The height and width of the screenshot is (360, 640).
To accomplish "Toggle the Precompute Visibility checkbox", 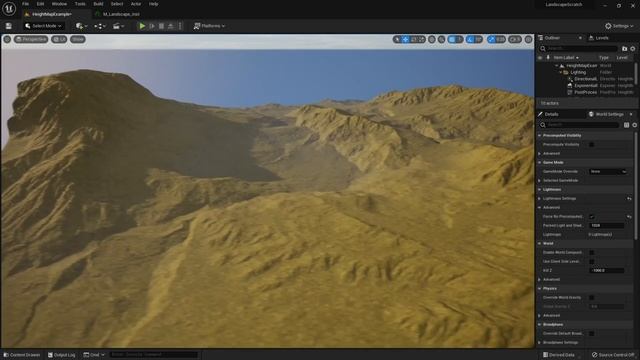I will pyautogui.click(x=591, y=144).
